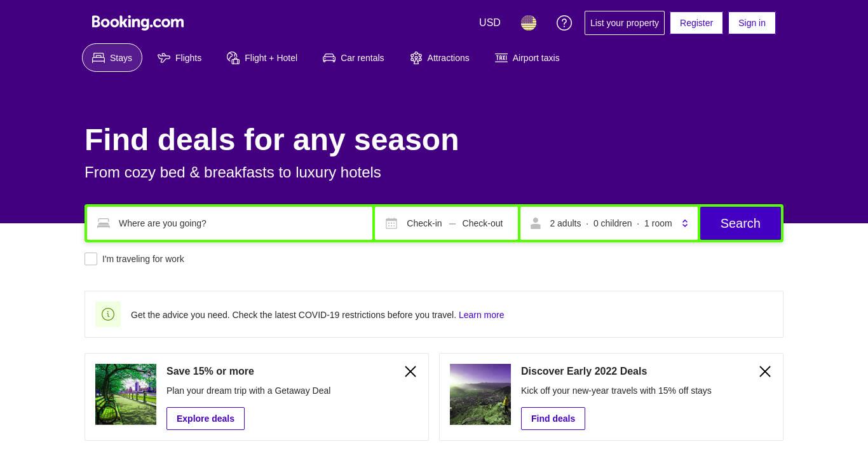Pick the Check-out date
The image size is (868, 458).
click(x=482, y=223)
